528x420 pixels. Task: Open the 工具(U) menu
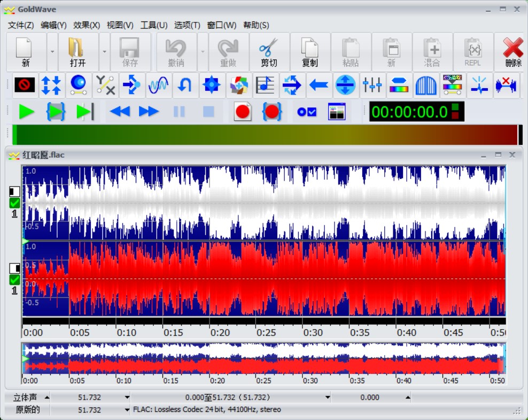[154, 25]
